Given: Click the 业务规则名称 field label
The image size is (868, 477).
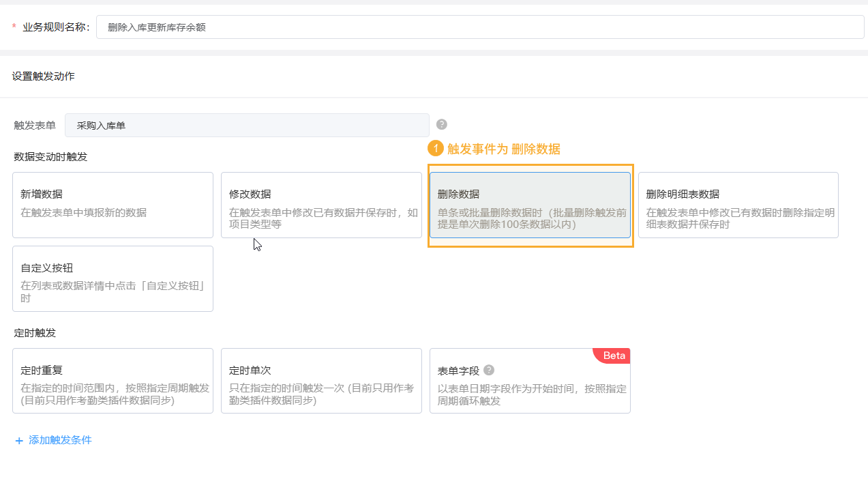Looking at the screenshot, I should pos(55,27).
